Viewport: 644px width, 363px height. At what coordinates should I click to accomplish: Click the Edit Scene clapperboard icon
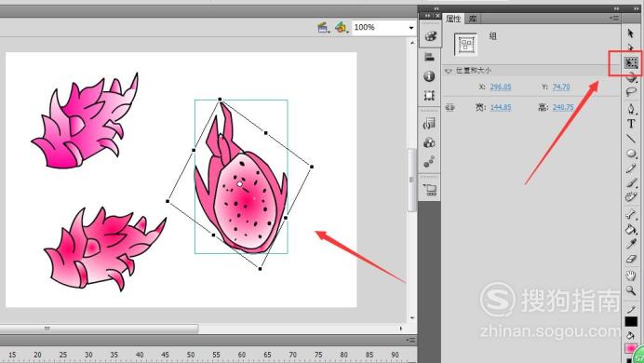[x=323, y=28]
